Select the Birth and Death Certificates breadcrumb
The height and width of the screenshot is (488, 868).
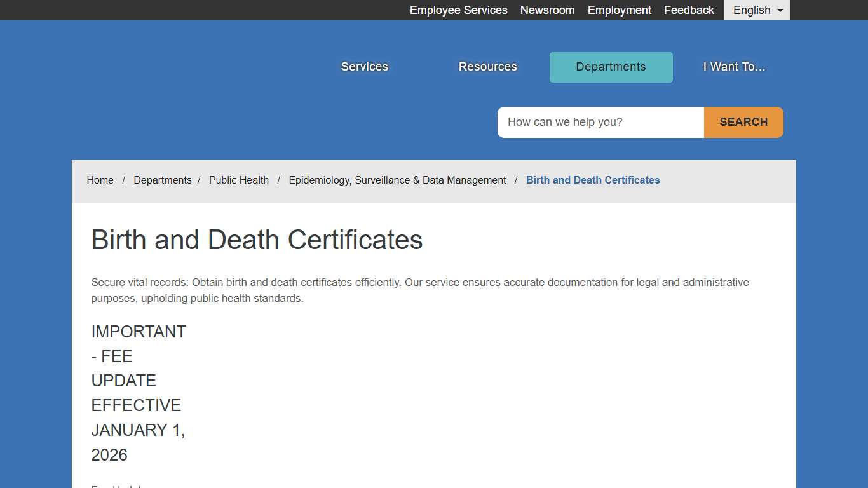point(592,180)
